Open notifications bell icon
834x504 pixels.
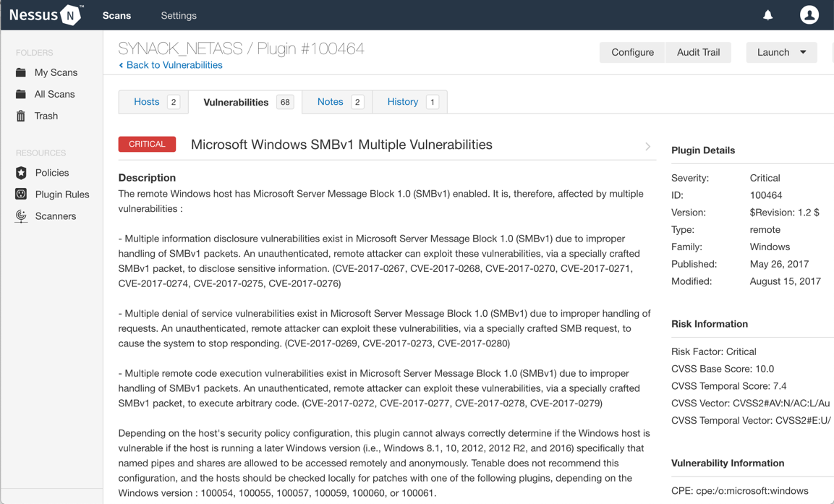click(768, 15)
